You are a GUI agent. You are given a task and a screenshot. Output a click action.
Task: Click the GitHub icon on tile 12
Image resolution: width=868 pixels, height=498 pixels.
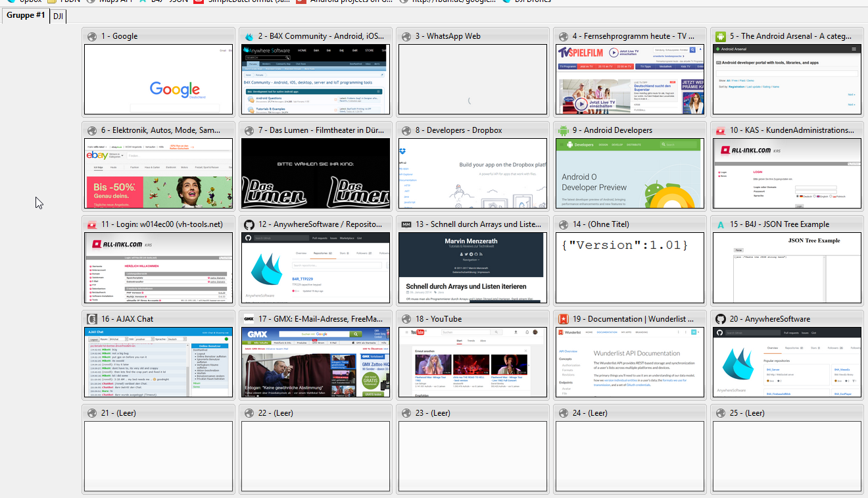click(249, 225)
